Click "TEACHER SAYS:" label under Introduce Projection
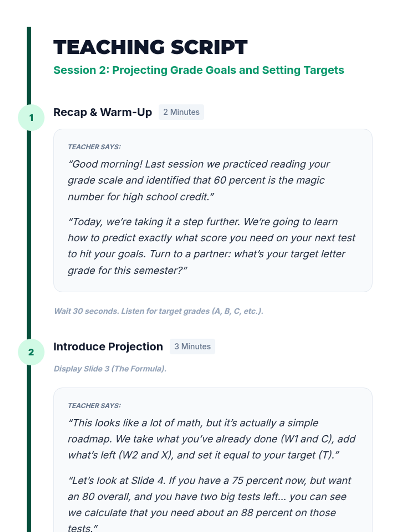Screen dimensions: 399x532 pyautogui.click(x=94, y=406)
